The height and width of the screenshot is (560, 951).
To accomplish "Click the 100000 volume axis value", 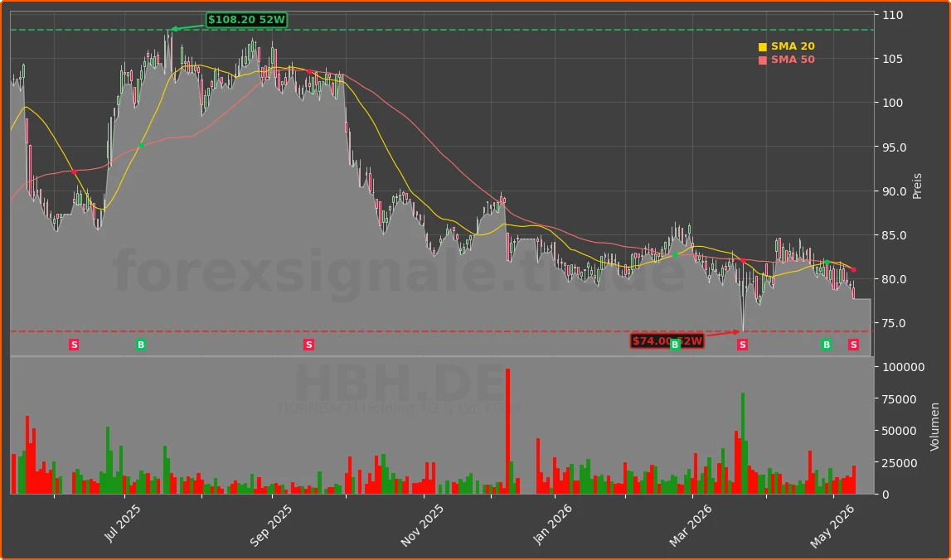I will coord(903,367).
